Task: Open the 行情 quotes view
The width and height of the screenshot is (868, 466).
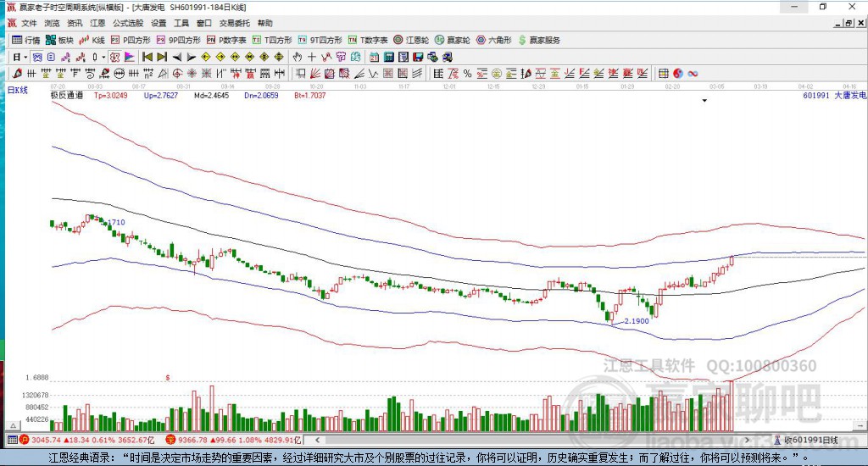Action: [x=26, y=40]
